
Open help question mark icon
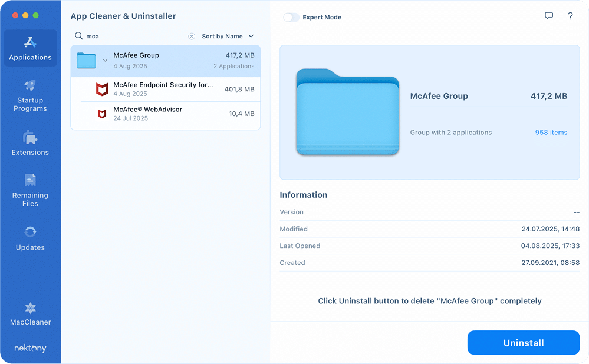(x=570, y=16)
